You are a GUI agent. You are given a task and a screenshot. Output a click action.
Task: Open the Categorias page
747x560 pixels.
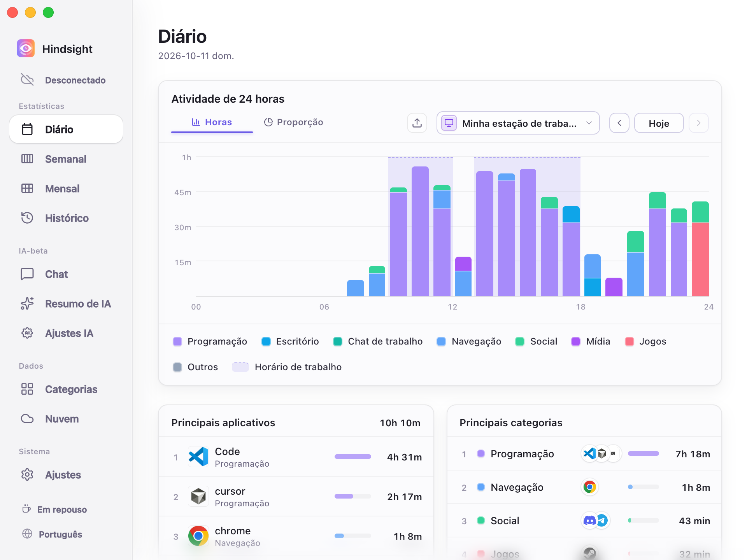pos(66,389)
